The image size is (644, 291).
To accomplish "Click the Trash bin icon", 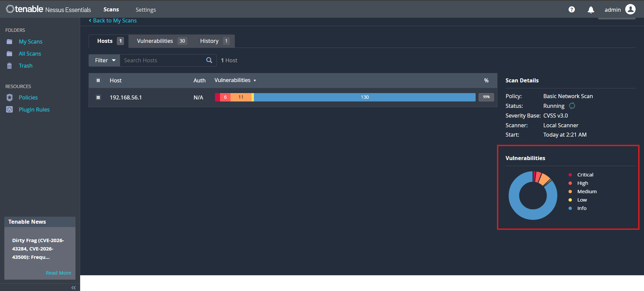I will (9, 66).
